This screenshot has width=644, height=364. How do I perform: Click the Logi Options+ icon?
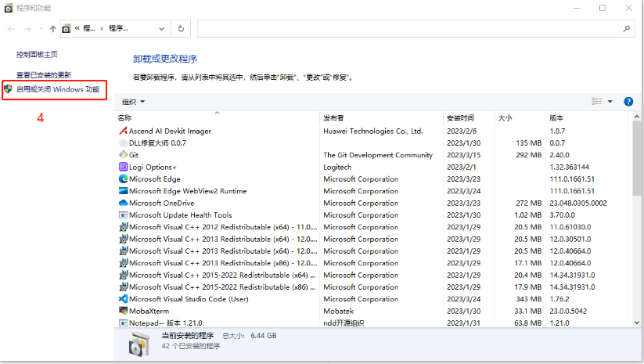(x=123, y=167)
